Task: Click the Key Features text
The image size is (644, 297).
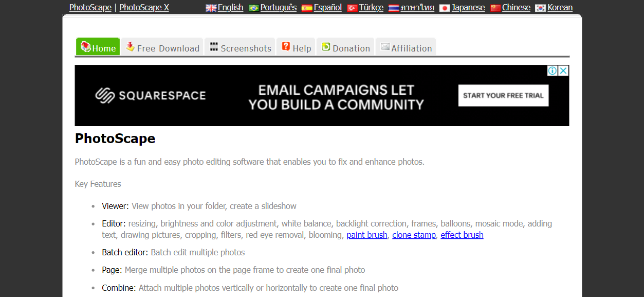Action: [98, 184]
